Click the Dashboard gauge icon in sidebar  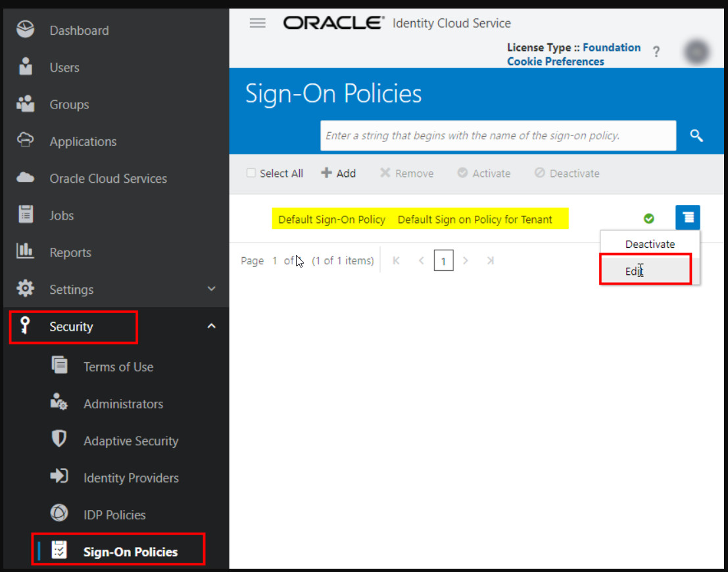(x=25, y=30)
